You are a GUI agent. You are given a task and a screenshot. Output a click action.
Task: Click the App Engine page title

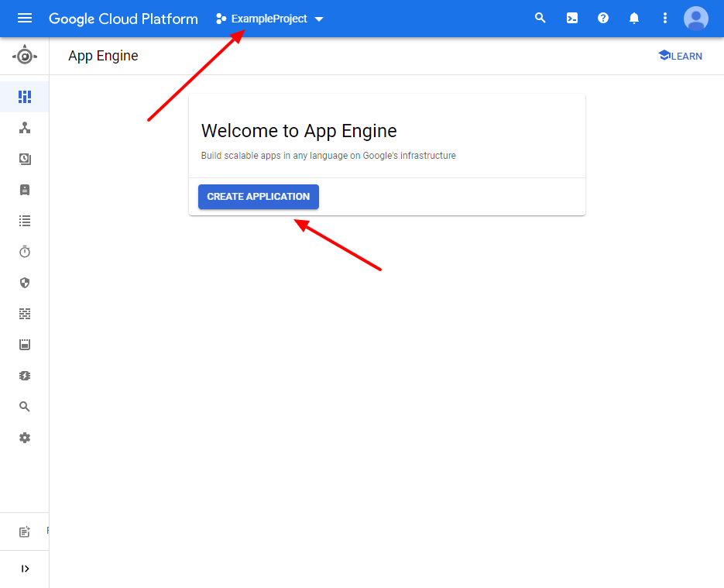[104, 56]
